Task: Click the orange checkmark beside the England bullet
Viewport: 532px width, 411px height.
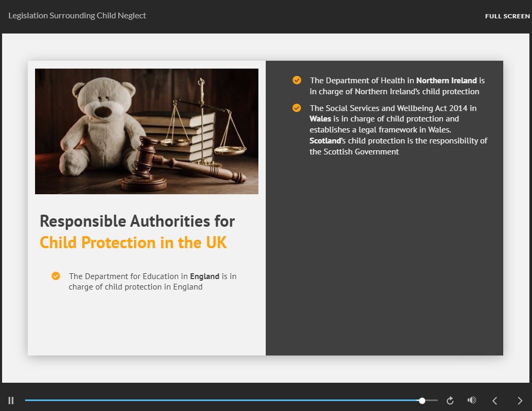Action: [56, 276]
